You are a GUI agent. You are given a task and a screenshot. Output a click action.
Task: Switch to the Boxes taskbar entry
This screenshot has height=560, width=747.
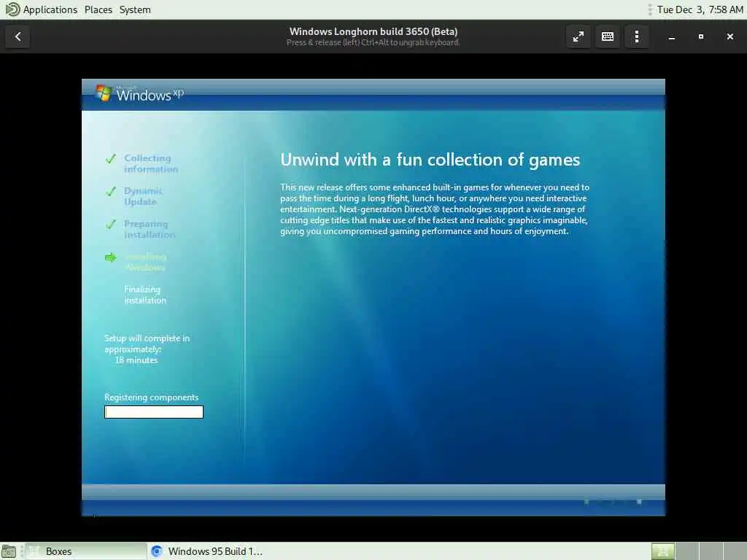tap(86, 551)
